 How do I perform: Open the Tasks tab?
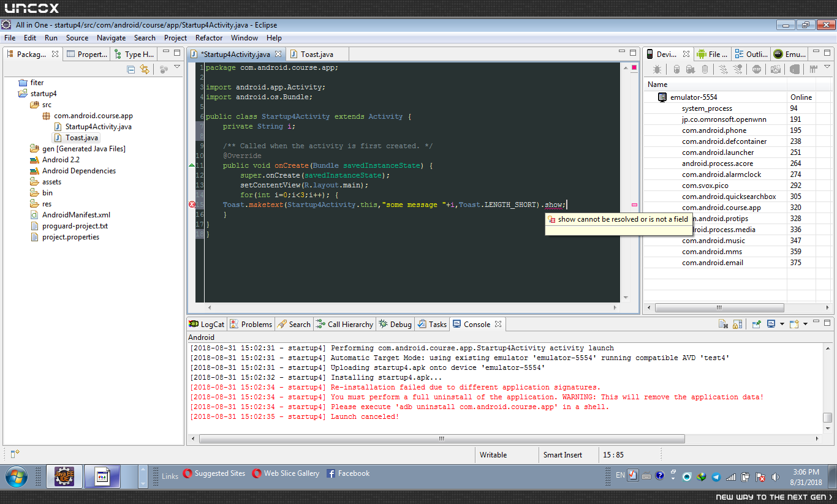[433, 325]
